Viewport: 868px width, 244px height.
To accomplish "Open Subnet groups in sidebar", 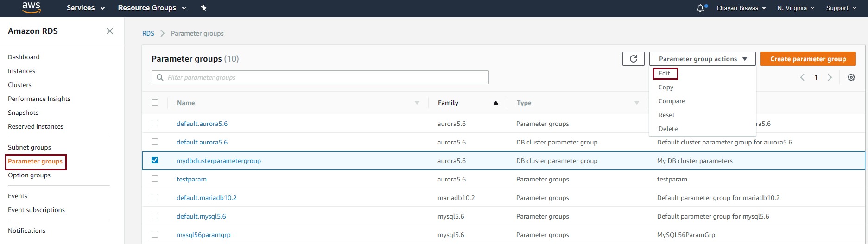I will pyautogui.click(x=29, y=147).
